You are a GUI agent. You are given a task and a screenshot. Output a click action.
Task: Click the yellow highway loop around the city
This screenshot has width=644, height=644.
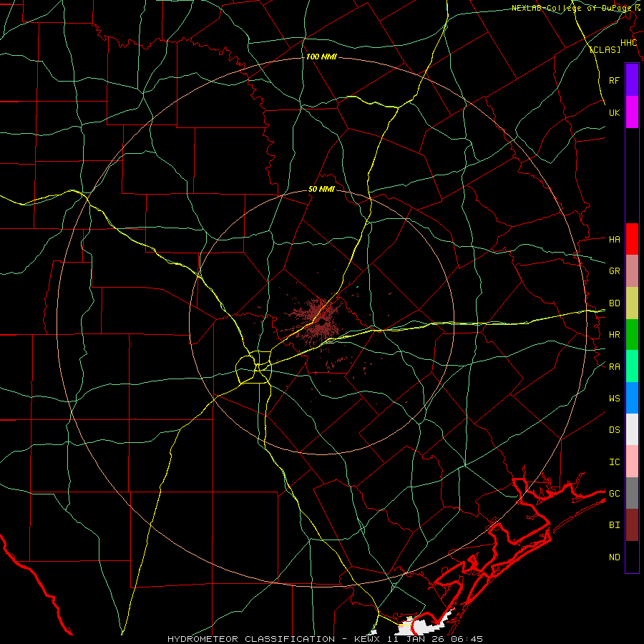(x=254, y=366)
